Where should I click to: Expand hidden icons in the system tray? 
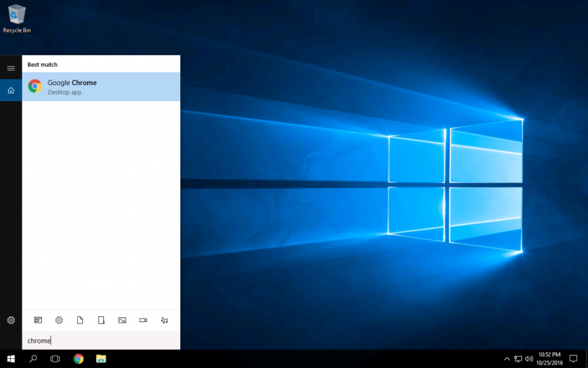click(x=507, y=358)
